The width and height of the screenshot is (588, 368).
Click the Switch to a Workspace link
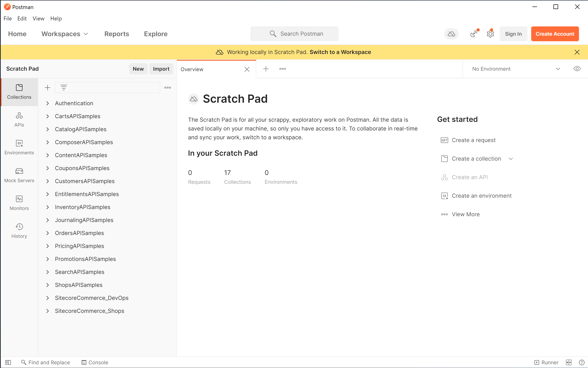pyautogui.click(x=340, y=52)
